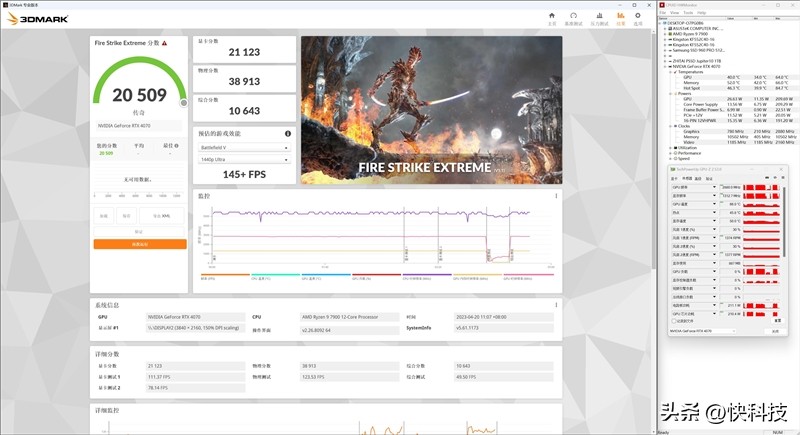Screen dimensions: 800x435
Task: Open the three-dot menu of the monitoring panel
Action: tap(556, 196)
